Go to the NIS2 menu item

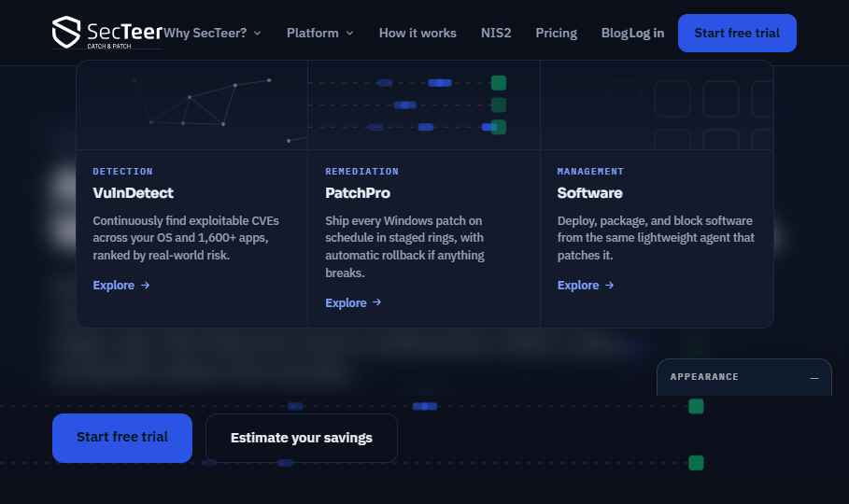[496, 33]
